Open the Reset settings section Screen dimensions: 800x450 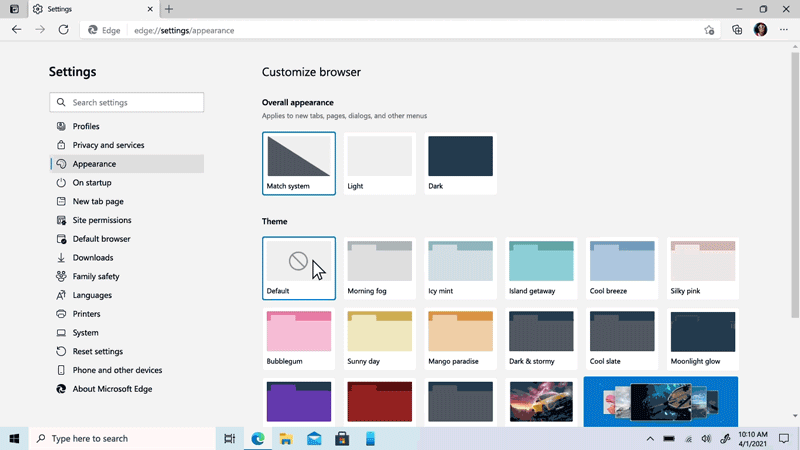coord(97,351)
